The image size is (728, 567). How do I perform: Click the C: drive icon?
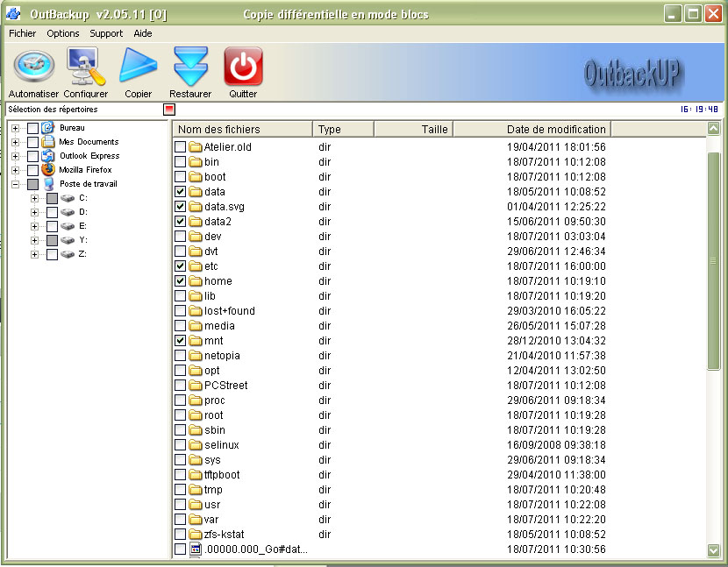click(68, 198)
